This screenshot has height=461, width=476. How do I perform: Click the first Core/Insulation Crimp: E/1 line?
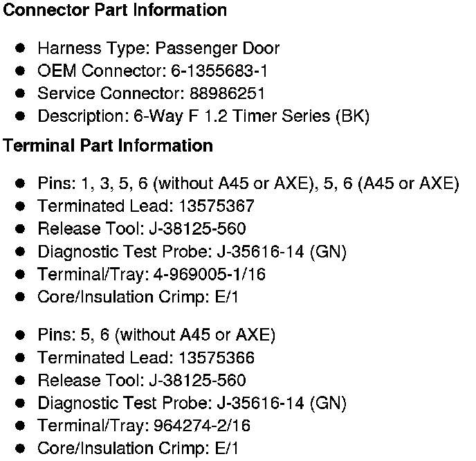[138, 297]
